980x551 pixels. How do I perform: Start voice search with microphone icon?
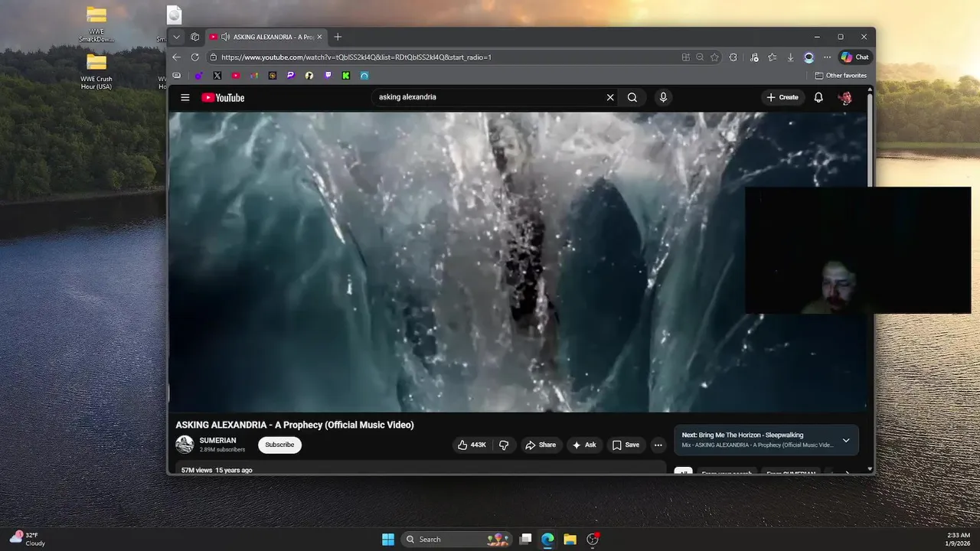pyautogui.click(x=663, y=97)
